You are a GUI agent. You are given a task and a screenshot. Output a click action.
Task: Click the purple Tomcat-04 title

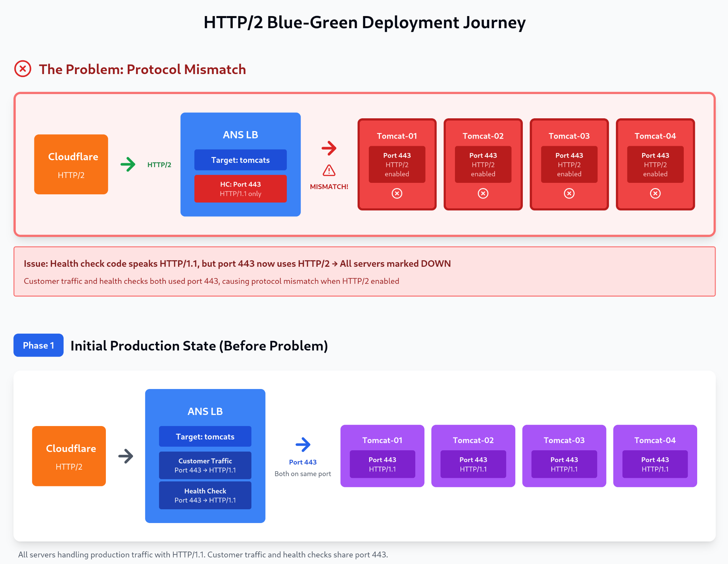click(x=655, y=440)
